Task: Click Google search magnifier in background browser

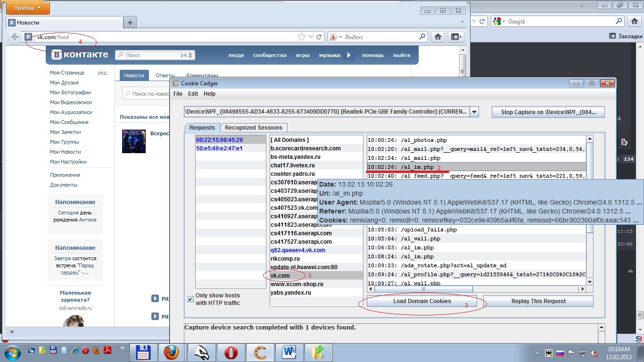Action: click(x=619, y=21)
